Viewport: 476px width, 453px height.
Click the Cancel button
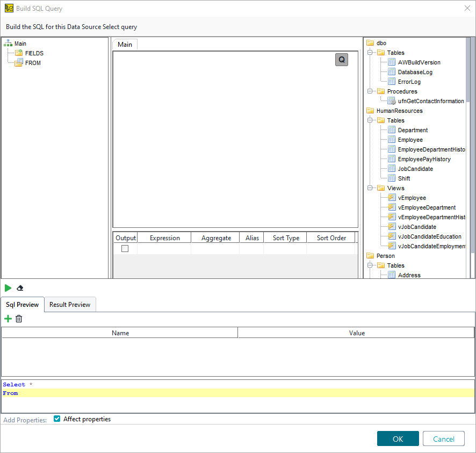[444, 438]
